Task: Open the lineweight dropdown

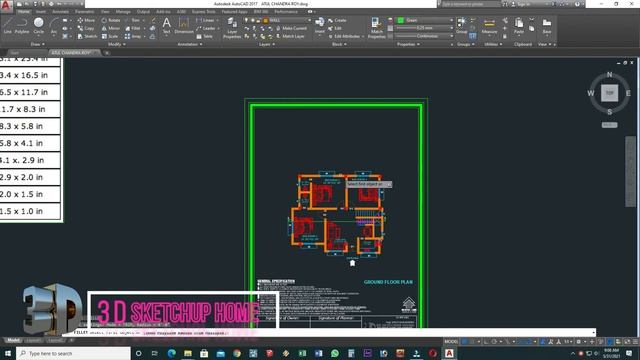Action: (425, 28)
